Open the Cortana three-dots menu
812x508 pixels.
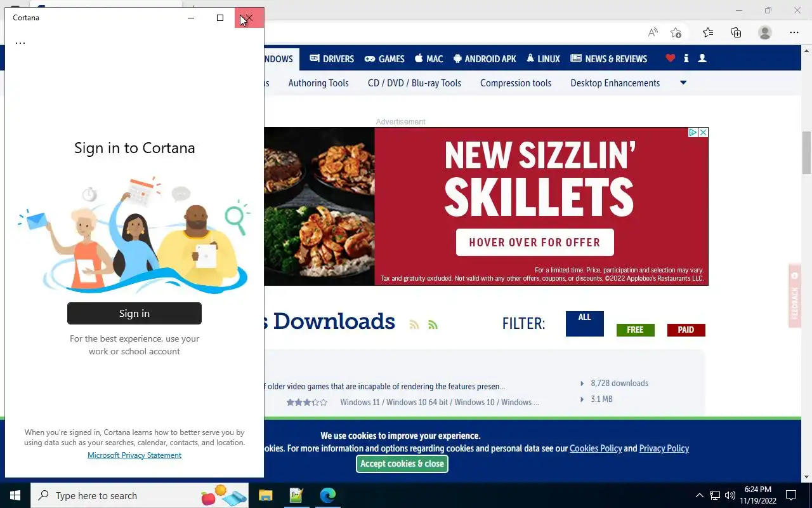point(20,43)
